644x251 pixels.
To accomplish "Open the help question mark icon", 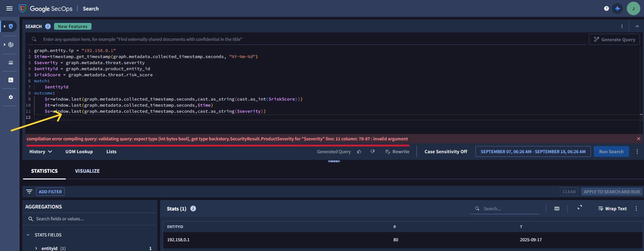I will [606, 8].
